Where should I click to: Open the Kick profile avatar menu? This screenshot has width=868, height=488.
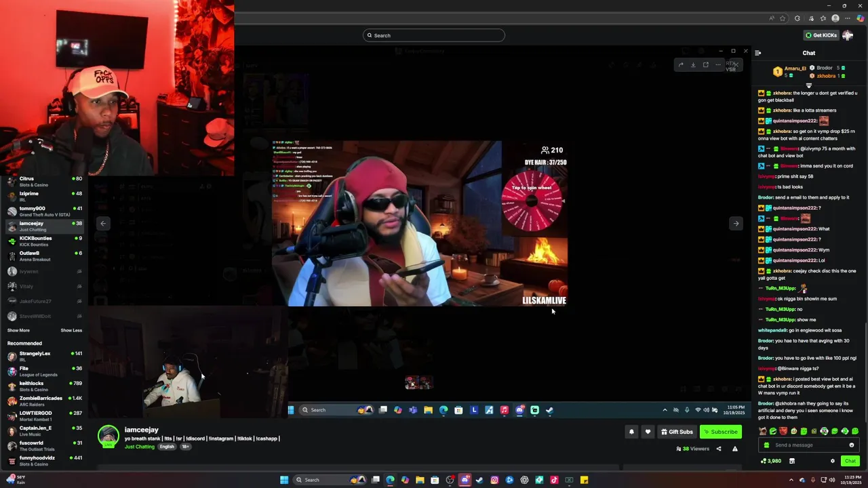pos(848,35)
